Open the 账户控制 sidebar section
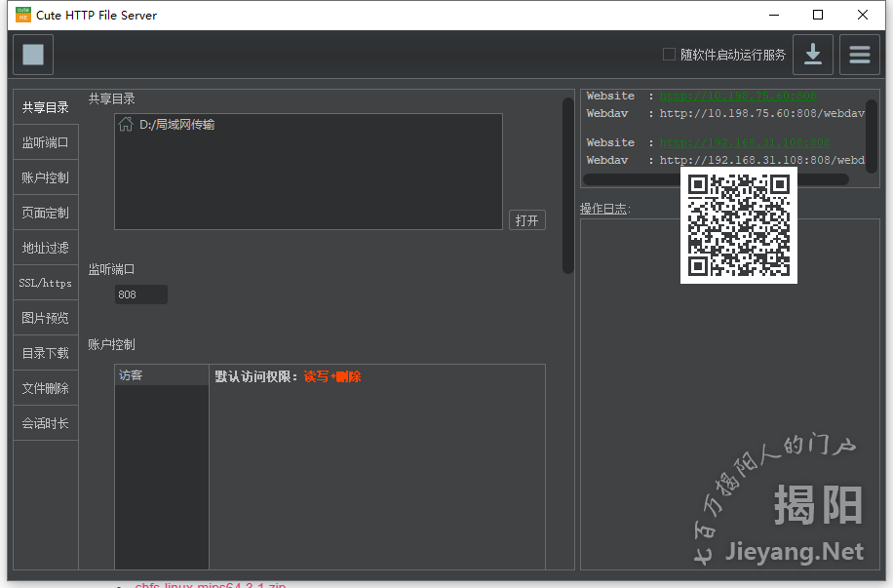 45,176
